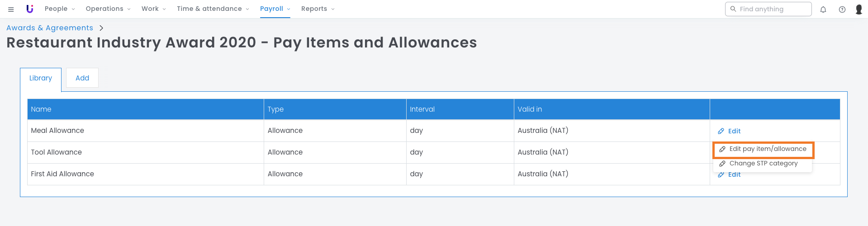Open the help question mark icon
Image resolution: width=868 pixels, height=226 pixels.
click(842, 9)
